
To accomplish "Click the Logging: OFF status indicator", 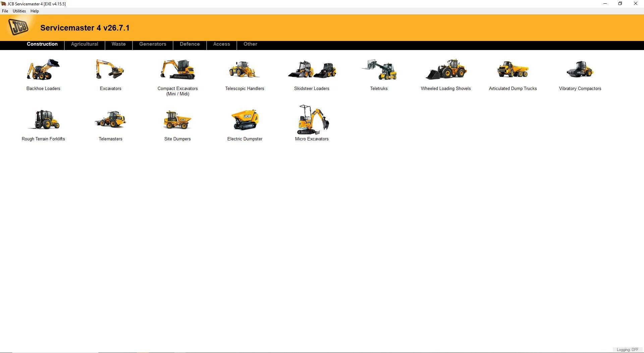I will tap(627, 350).
